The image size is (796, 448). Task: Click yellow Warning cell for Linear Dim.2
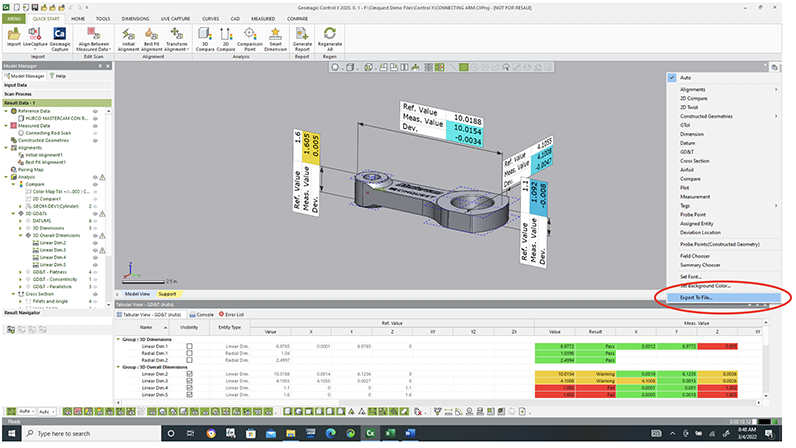pos(595,374)
